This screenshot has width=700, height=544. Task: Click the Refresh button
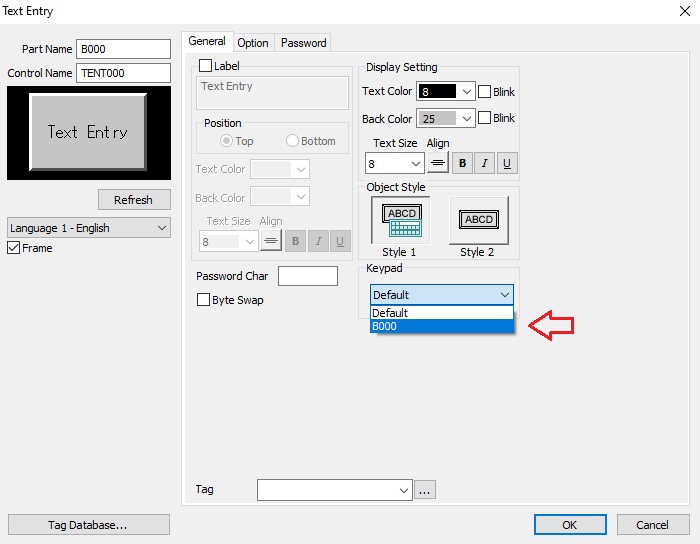(x=134, y=200)
